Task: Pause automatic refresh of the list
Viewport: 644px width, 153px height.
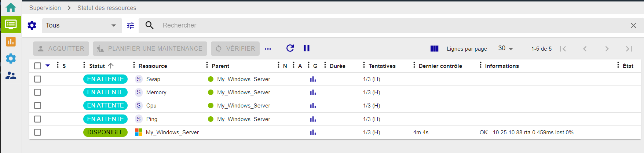Action: pyautogui.click(x=307, y=48)
